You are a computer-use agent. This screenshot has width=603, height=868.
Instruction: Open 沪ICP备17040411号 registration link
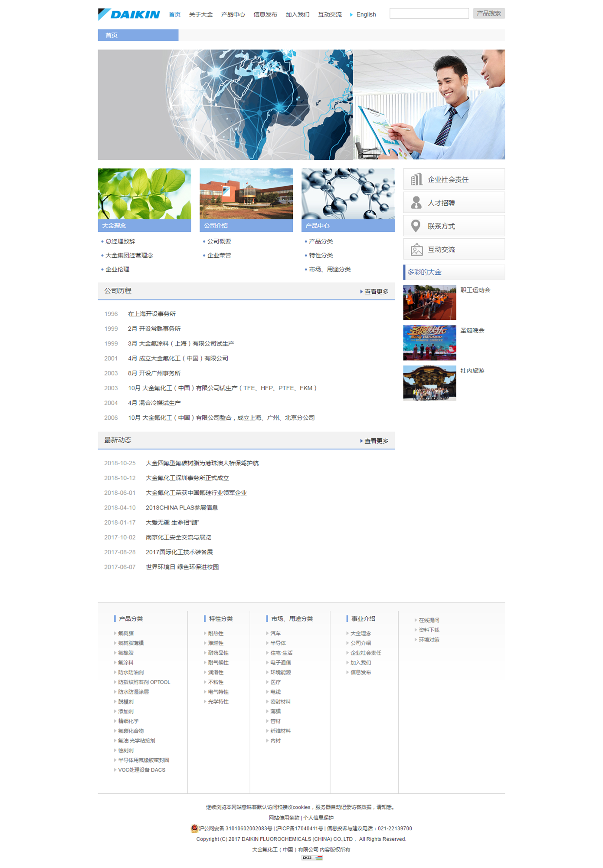[x=299, y=829]
